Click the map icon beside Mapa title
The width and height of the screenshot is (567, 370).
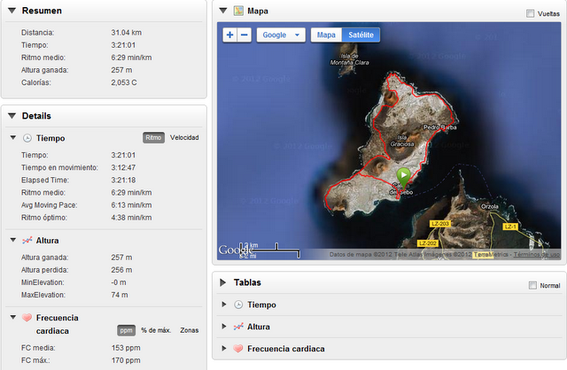(238, 11)
